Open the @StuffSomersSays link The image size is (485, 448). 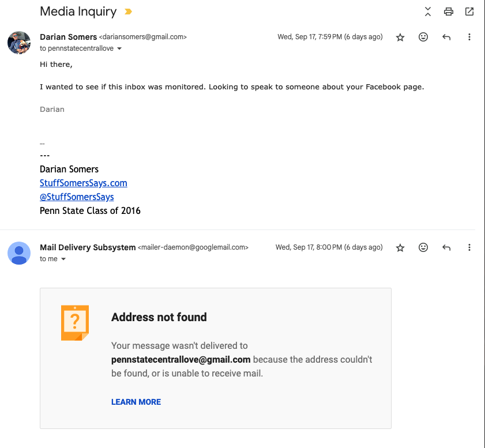(77, 197)
